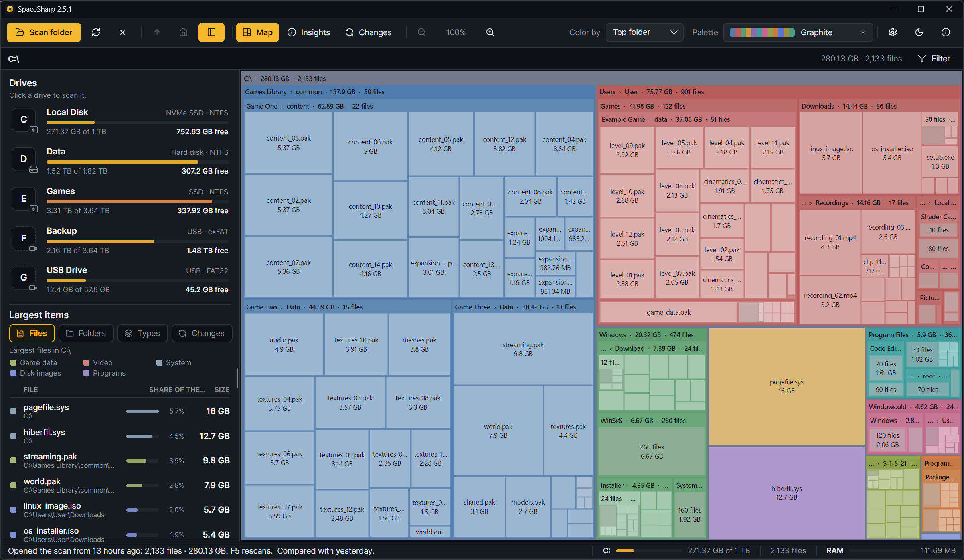Toggle the sidebar panel icon
This screenshot has width=964, height=560.
(211, 32)
